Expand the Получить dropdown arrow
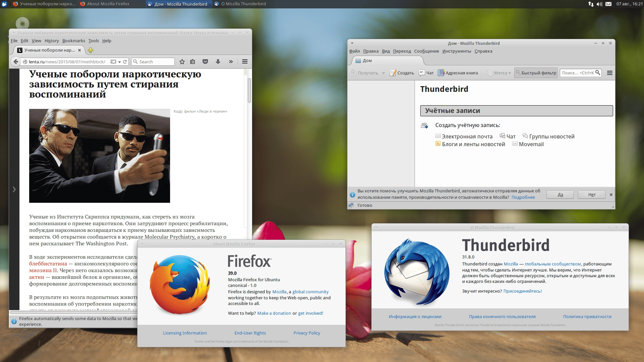The width and height of the screenshot is (644, 362). pos(383,73)
